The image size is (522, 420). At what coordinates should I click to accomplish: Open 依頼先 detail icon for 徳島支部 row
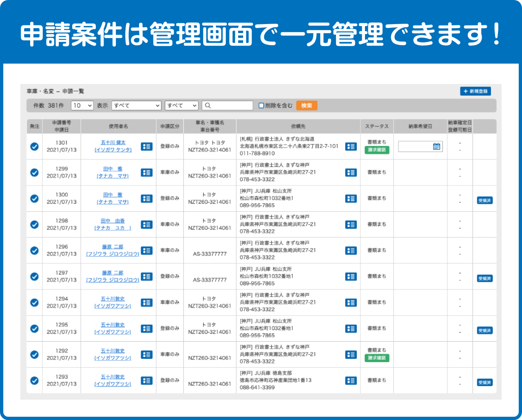(x=351, y=380)
